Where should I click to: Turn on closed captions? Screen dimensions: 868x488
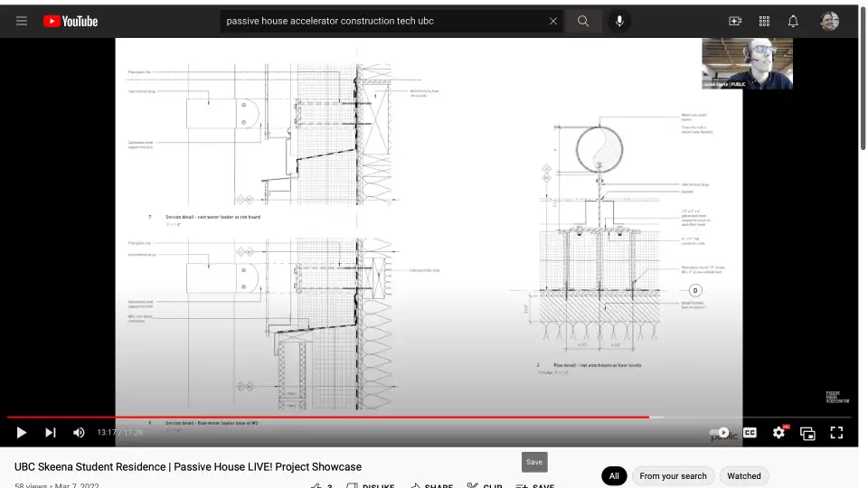[x=750, y=433]
